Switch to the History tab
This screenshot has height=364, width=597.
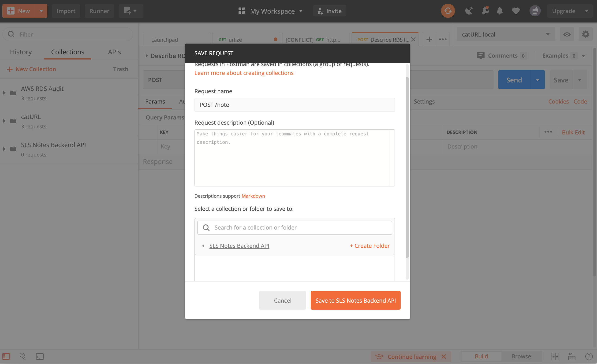click(x=21, y=52)
